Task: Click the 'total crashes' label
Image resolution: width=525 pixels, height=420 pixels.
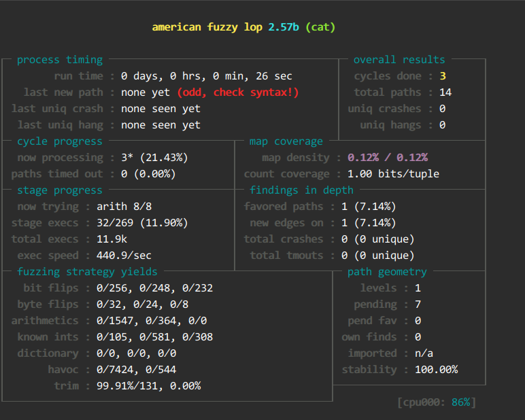Action: click(284, 239)
